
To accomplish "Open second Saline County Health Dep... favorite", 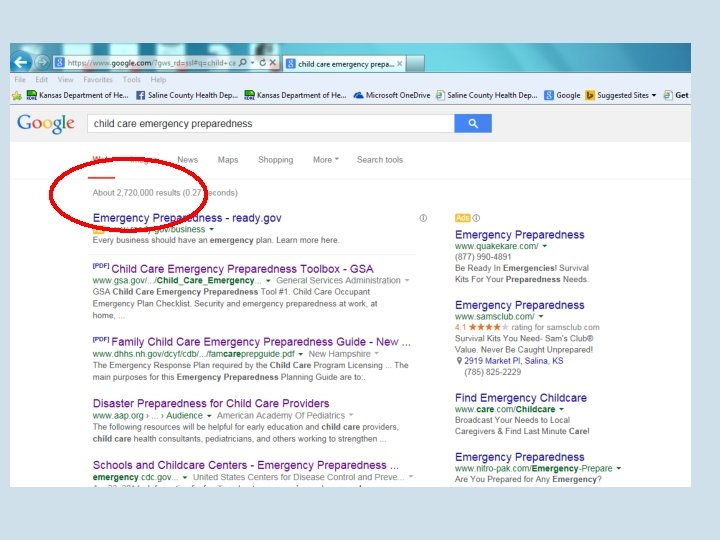I will (486, 95).
